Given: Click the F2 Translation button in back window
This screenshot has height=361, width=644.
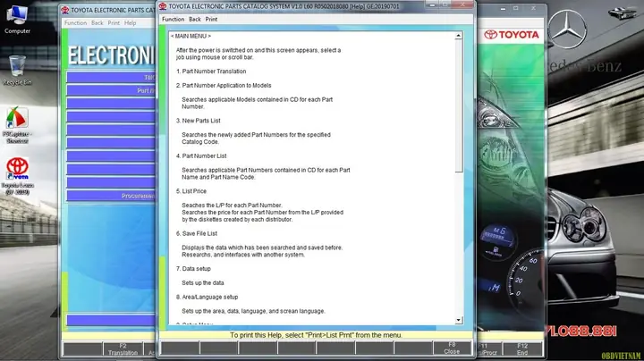Looking at the screenshot, I should coord(123,349).
